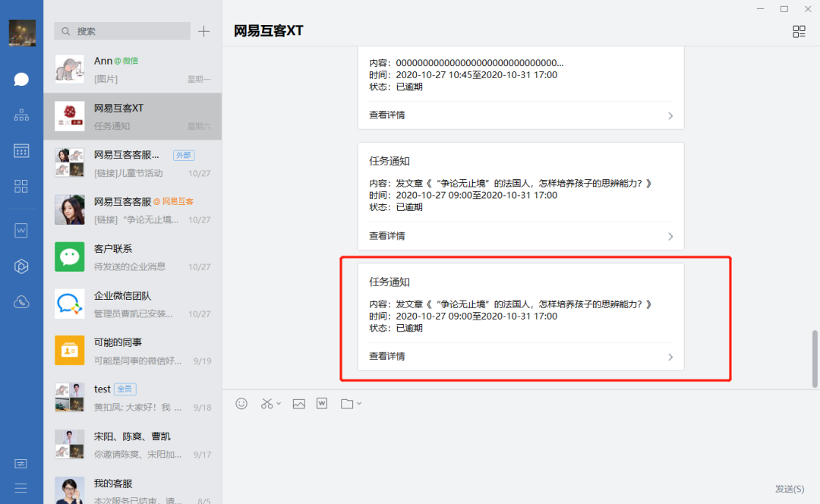Click the 网易互客XT title in chat header

click(268, 31)
